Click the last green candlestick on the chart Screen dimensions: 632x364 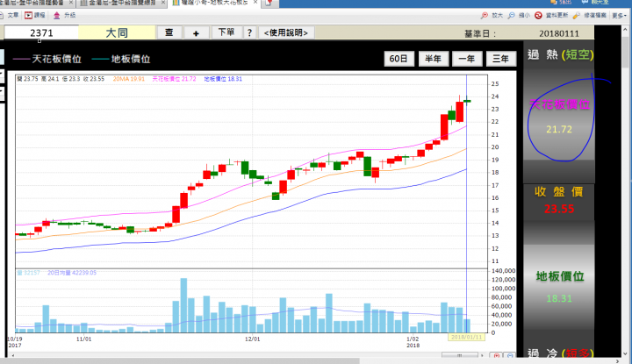[467, 101]
